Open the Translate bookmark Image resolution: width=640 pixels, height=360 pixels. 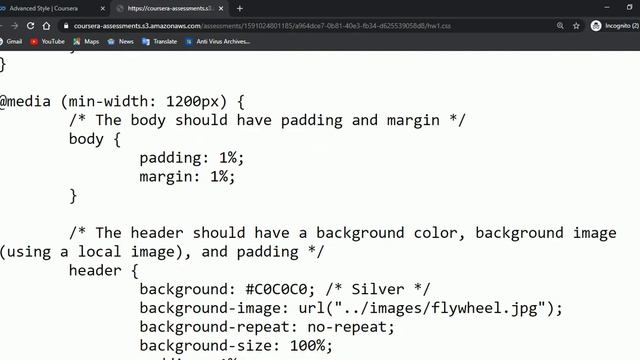[160, 42]
